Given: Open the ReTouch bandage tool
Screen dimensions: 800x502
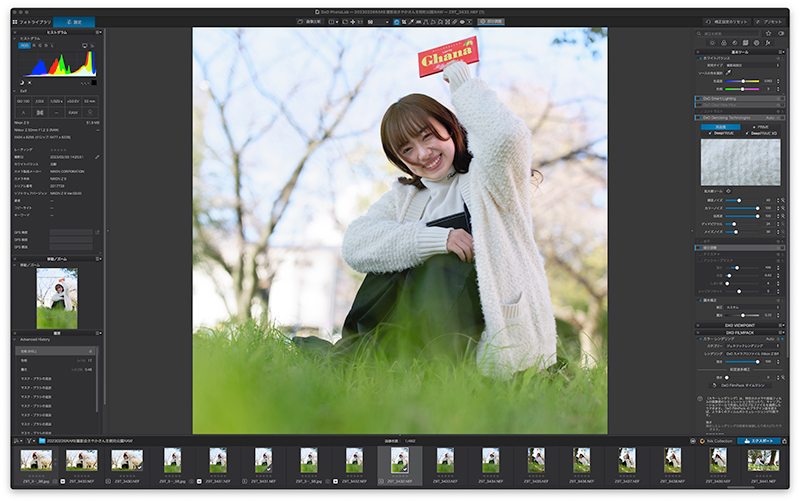Looking at the screenshot, I should [455, 22].
